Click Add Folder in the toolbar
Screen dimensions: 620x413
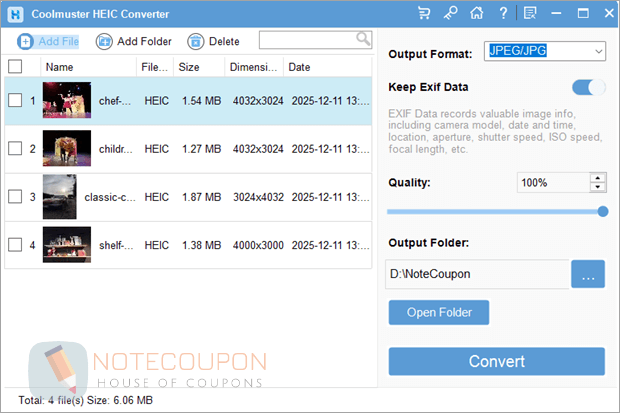134,41
